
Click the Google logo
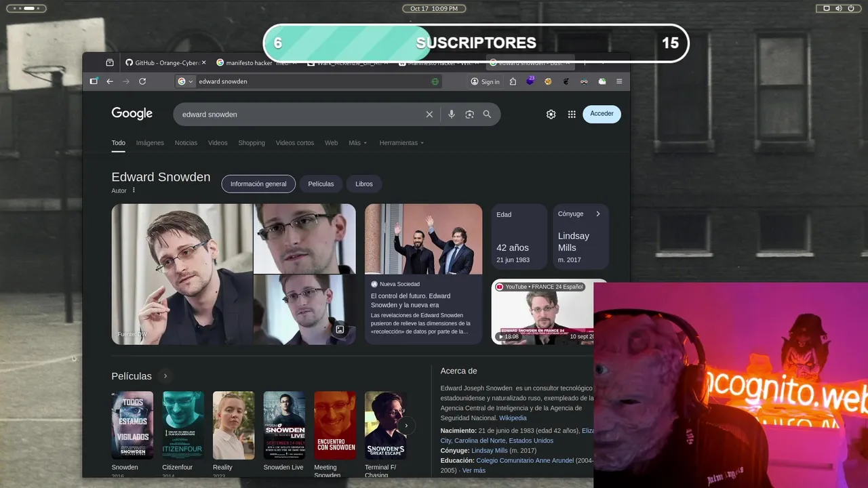(132, 114)
